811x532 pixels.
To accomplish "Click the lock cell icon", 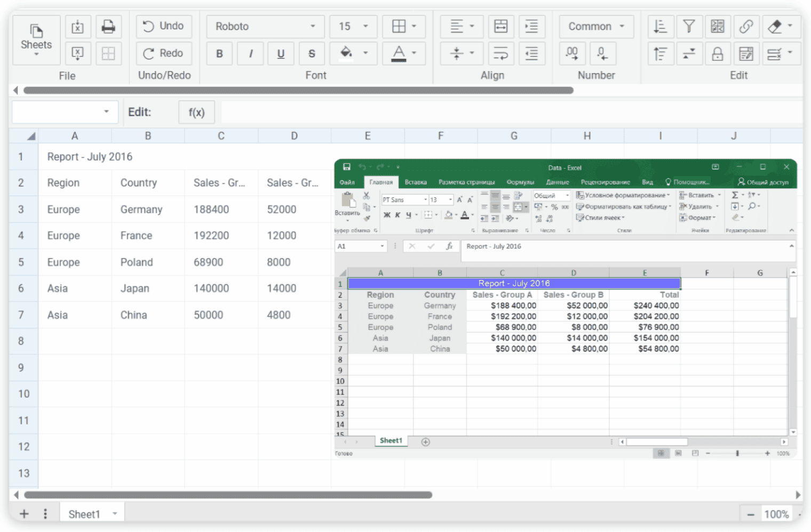I will (718, 54).
